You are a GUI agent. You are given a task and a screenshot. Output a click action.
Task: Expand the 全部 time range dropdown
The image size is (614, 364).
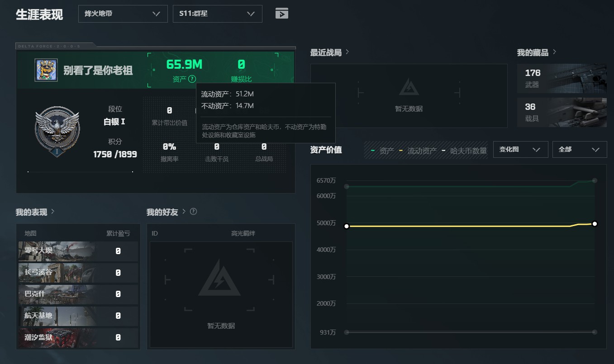[x=580, y=150]
